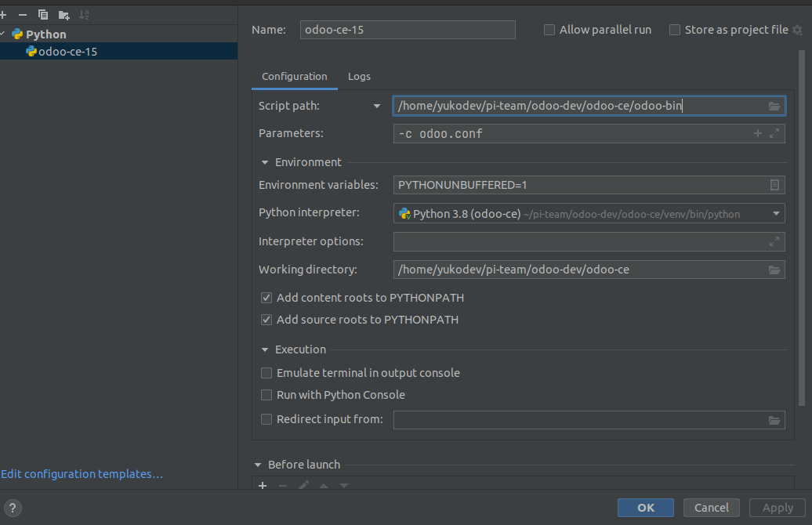Open Edit configuration templates
This screenshot has height=525, width=812.
tap(82, 473)
